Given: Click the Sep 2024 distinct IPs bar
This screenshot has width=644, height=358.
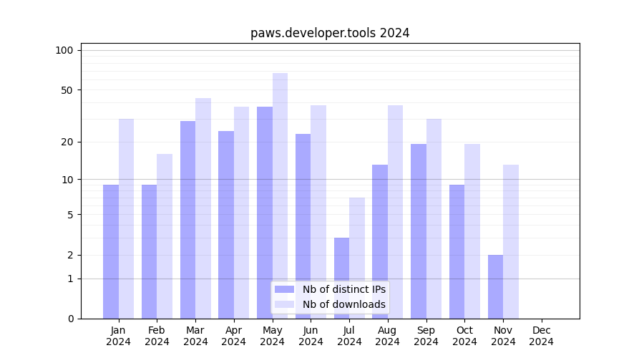Looking at the screenshot, I should pyautogui.click(x=419, y=231).
